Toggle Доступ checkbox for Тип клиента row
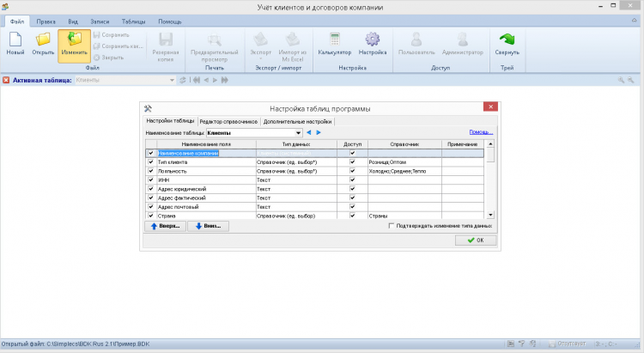The height and width of the screenshot is (353, 644). point(352,161)
